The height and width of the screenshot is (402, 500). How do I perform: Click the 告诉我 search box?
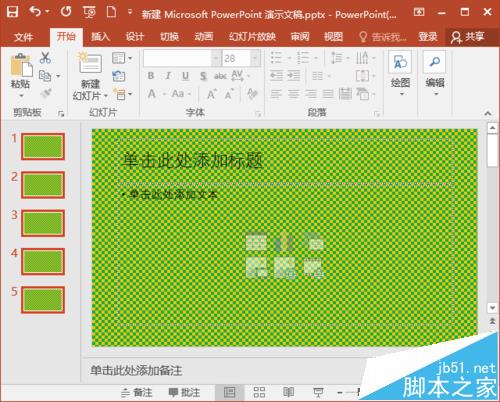[383, 37]
